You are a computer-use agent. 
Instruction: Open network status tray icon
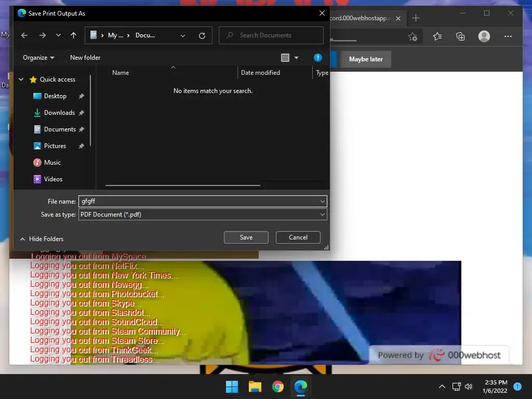pos(456,387)
